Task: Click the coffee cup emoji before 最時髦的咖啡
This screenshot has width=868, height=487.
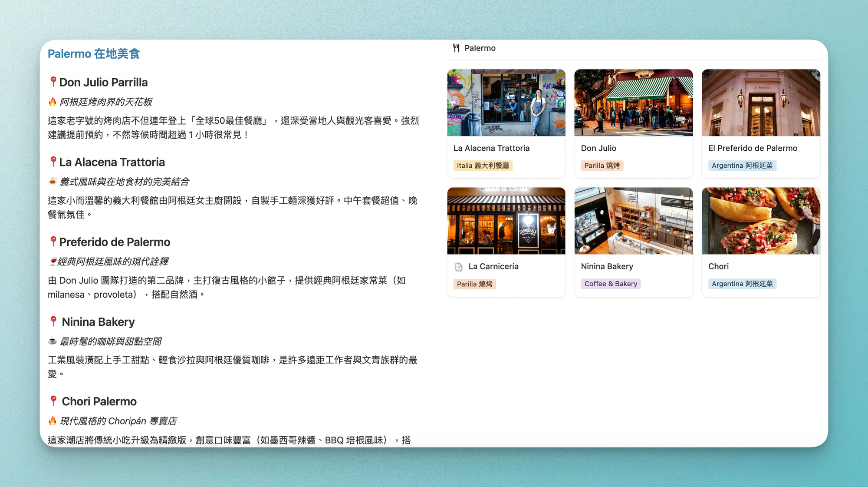Action: [x=53, y=341]
